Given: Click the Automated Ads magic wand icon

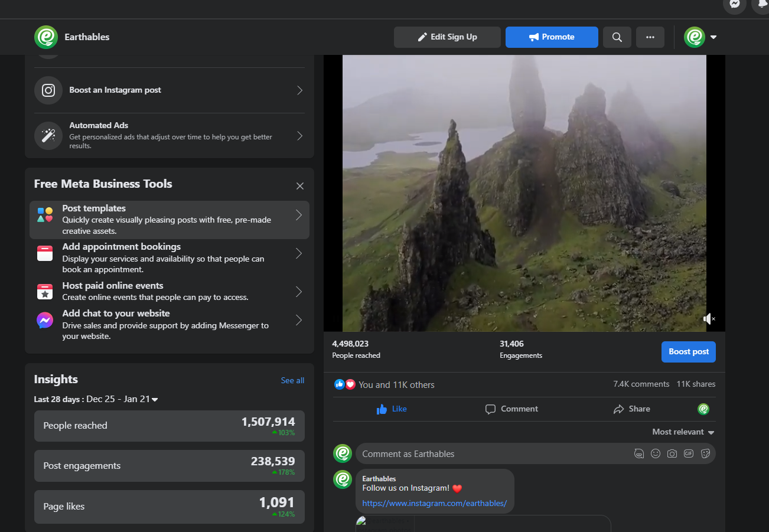Looking at the screenshot, I should [x=48, y=136].
